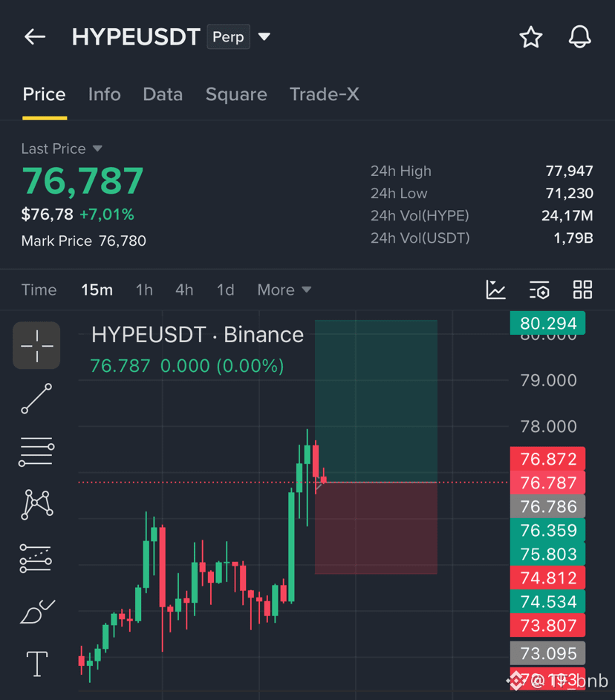Click the 24h Low value 71,230
Viewport: 615px width, 700px height.
pyautogui.click(x=570, y=193)
